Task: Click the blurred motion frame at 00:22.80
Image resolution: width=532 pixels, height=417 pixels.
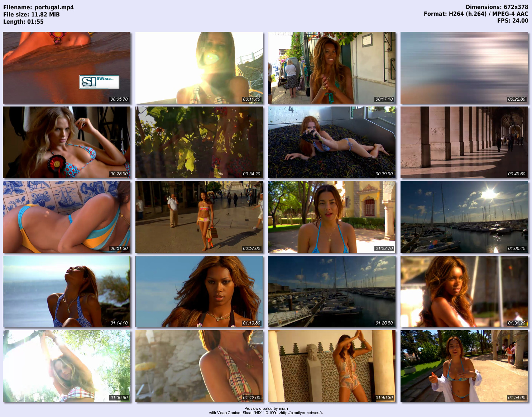Action: click(464, 68)
